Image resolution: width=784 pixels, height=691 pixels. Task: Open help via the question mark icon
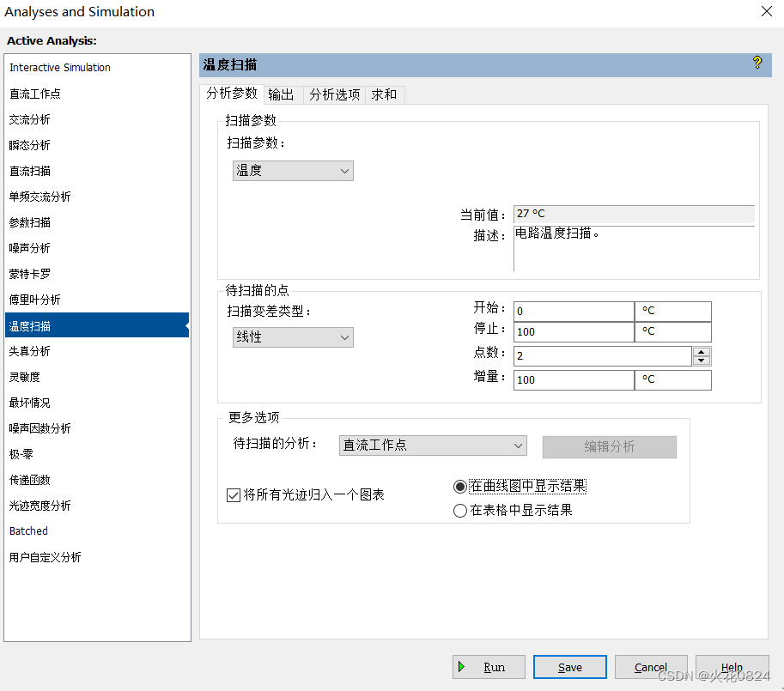click(x=757, y=64)
